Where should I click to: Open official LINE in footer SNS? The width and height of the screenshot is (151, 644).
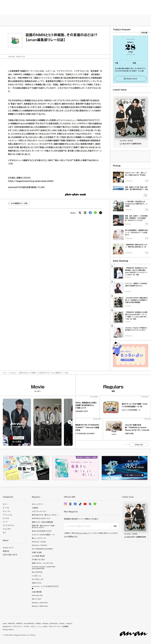[95, 504]
